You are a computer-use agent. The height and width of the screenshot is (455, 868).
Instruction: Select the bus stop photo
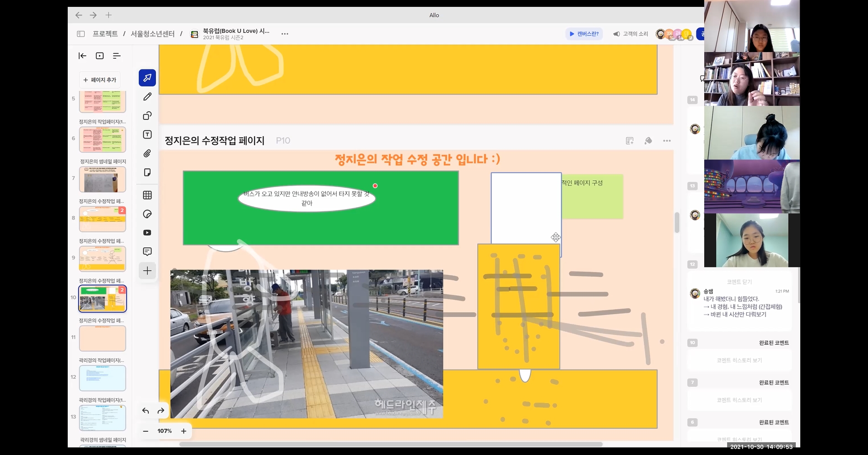(x=307, y=344)
